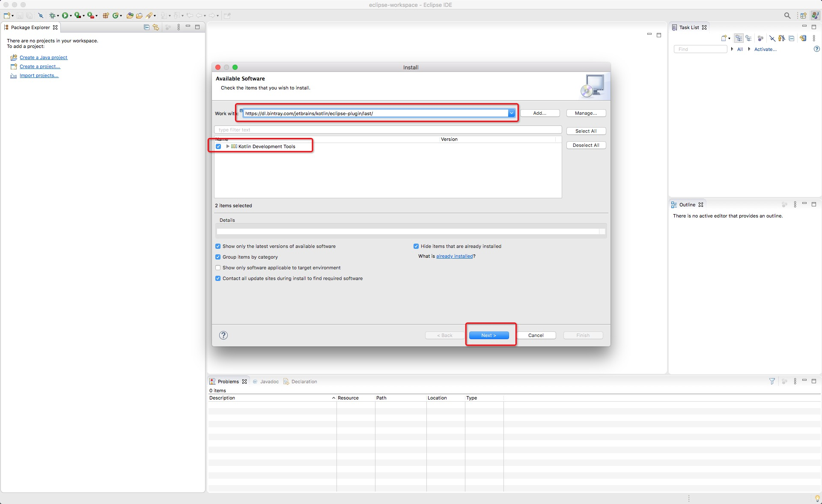The width and height of the screenshot is (822, 504).
Task: Click the Add... button
Action: pyautogui.click(x=540, y=113)
